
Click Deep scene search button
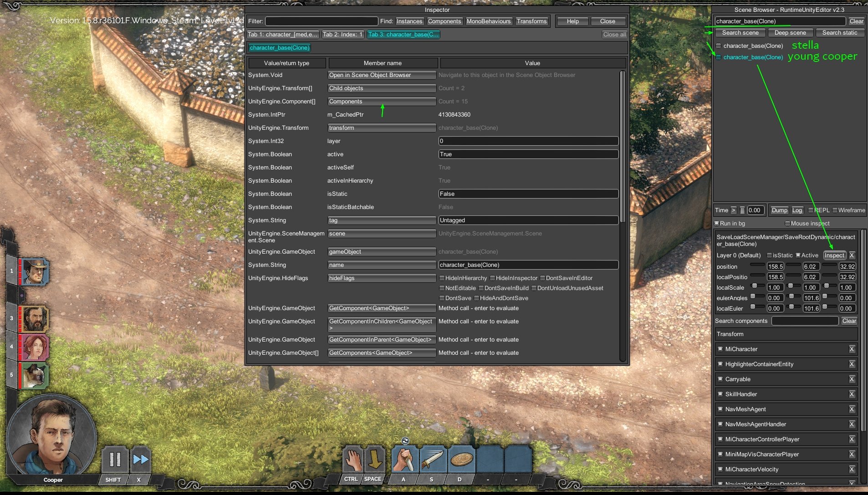point(790,33)
